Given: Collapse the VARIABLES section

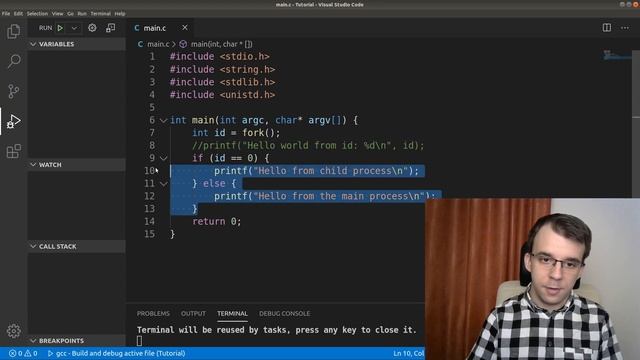Looking at the screenshot, I should coord(77,44).
